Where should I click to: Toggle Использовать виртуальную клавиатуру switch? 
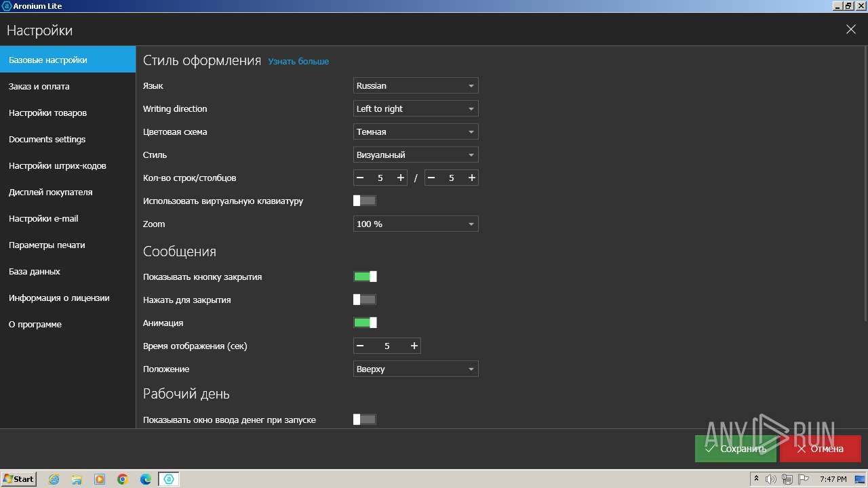pos(365,201)
